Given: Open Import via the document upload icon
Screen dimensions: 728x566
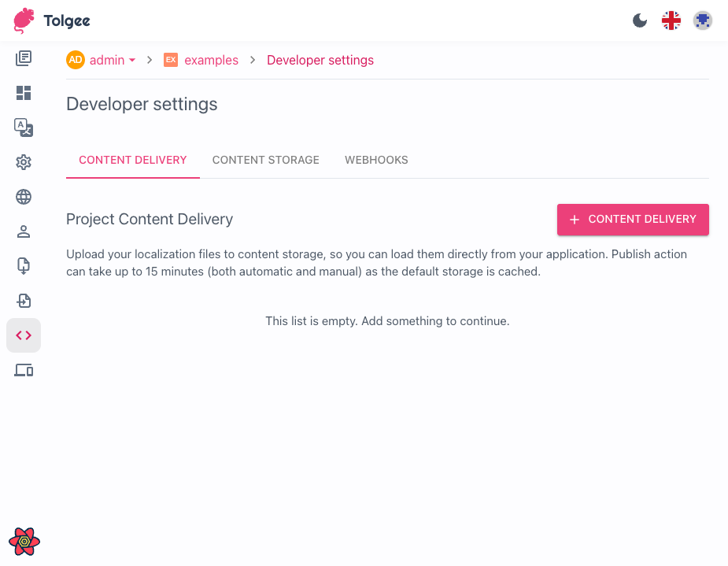Looking at the screenshot, I should (24, 301).
